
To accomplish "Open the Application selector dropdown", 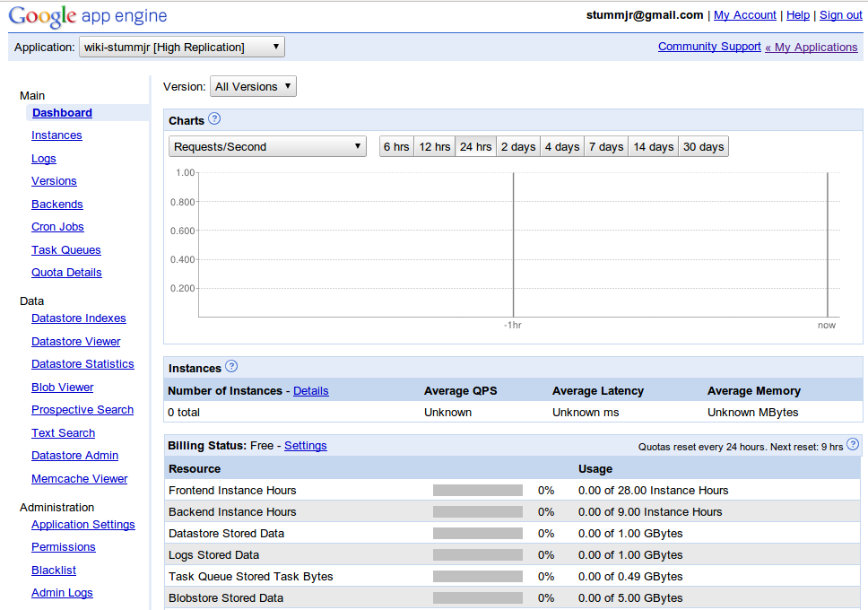I will point(182,47).
